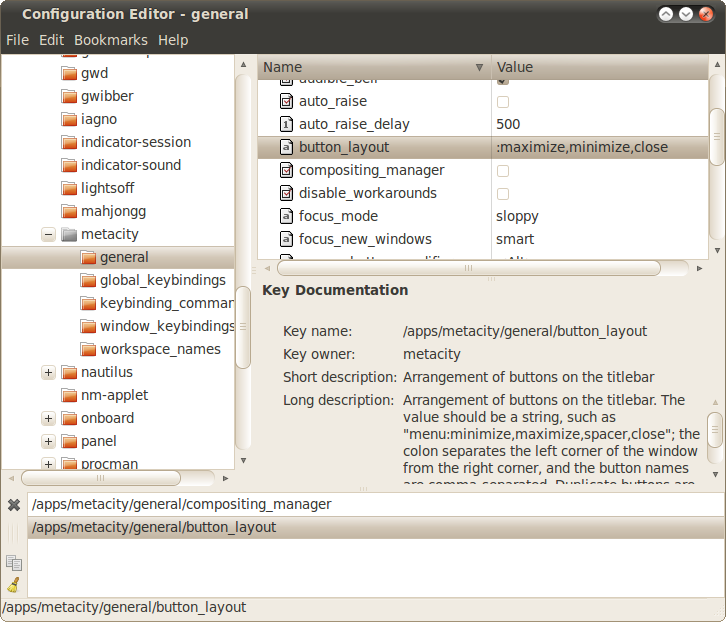726x622 pixels.
Task: Click the long description scrollbar thumb
Action: [715, 430]
